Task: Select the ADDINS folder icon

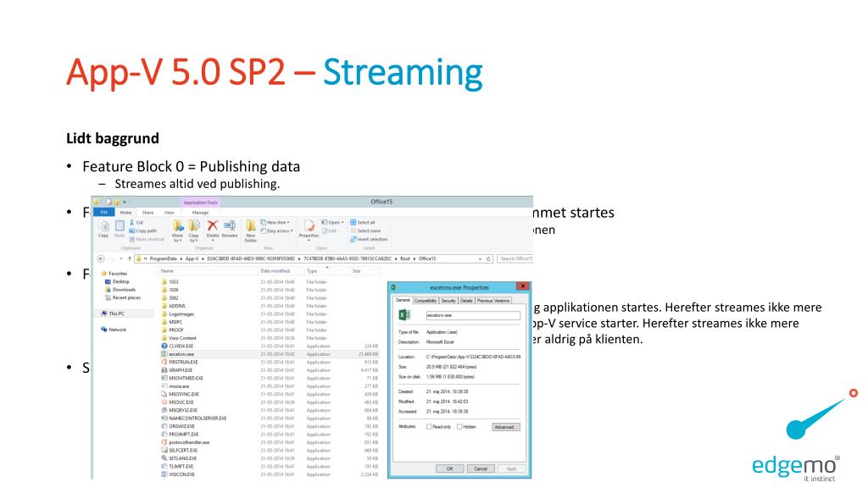Action: (x=164, y=306)
